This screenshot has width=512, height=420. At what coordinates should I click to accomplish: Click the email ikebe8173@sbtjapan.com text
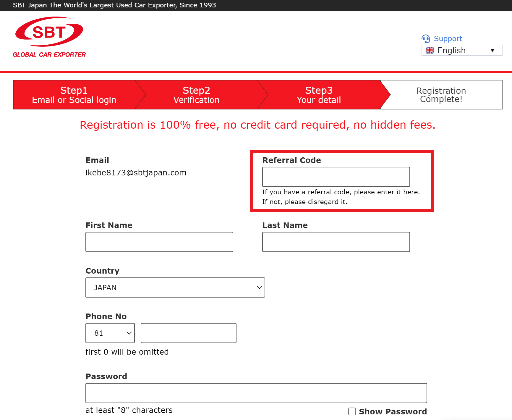[136, 173]
